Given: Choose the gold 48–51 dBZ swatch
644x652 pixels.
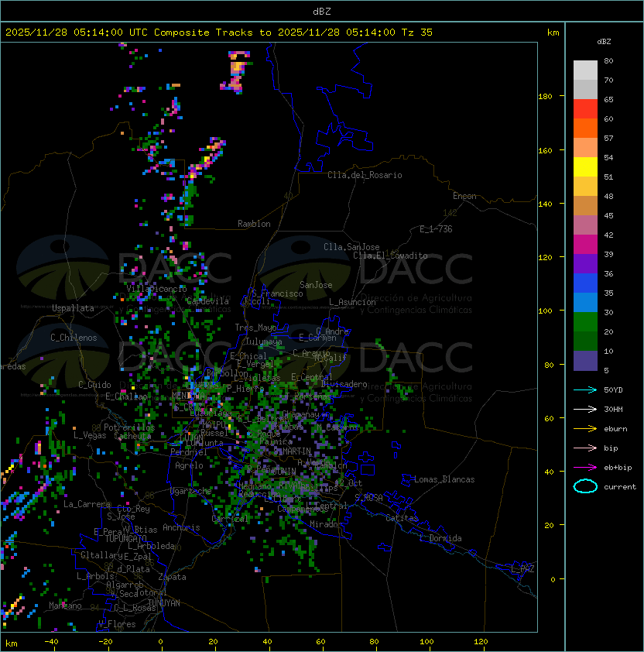Looking at the screenshot, I should [585, 187].
